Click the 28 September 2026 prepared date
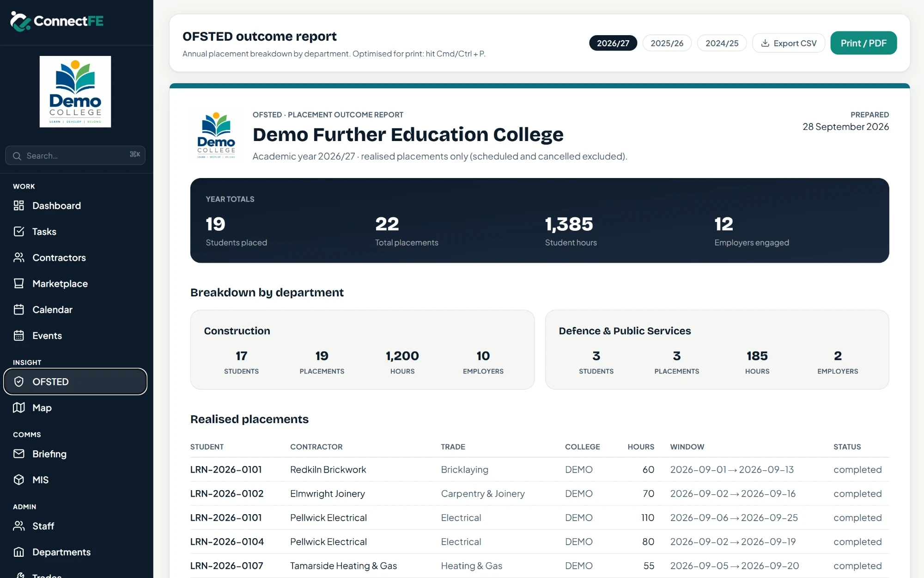Image resolution: width=924 pixels, height=578 pixels. pyautogui.click(x=845, y=127)
